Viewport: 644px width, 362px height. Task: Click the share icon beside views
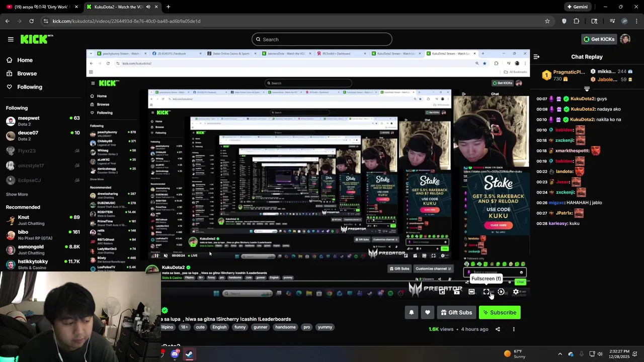pyautogui.click(x=498, y=329)
